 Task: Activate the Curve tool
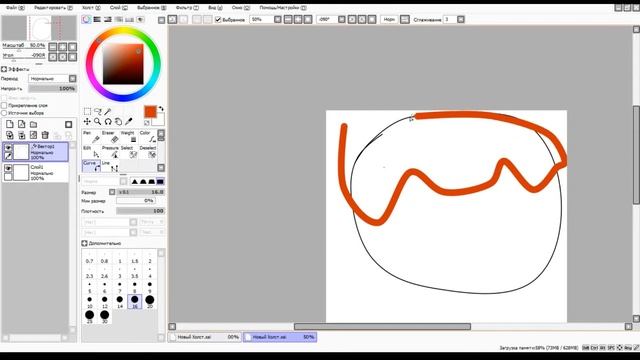tap(91, 166)
